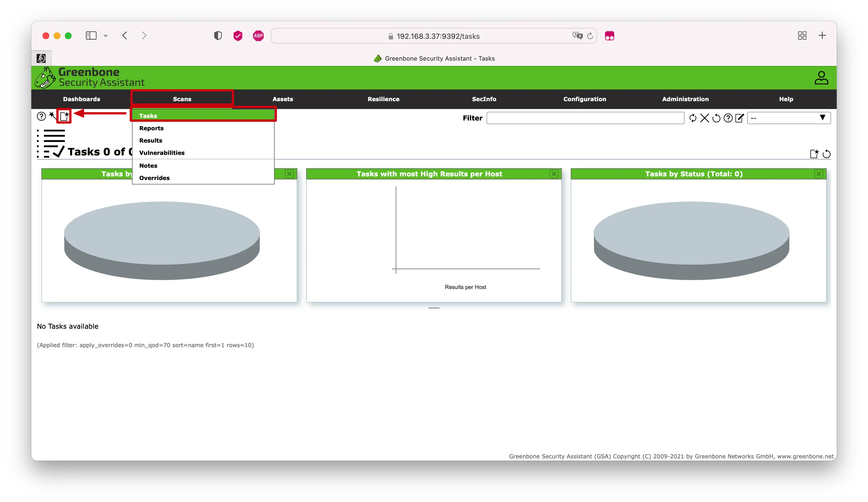Reset the dashboard to defaults icon
868x502 pixels.
pyautogui.click(x=826, y=154)
